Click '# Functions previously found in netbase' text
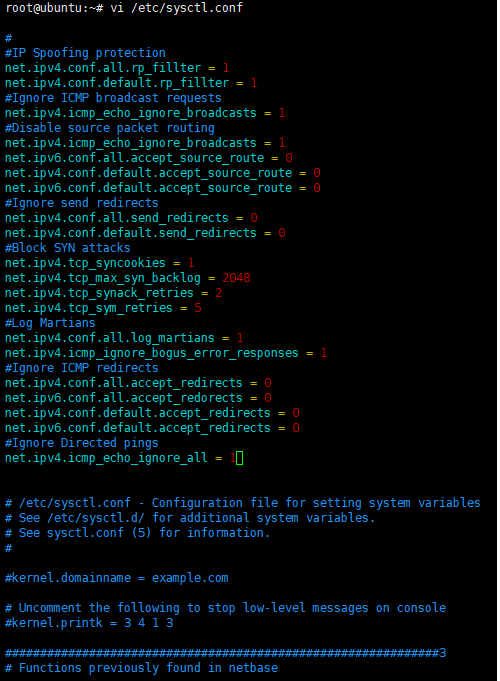The image size is (500, 681). (x=142, y=668)
